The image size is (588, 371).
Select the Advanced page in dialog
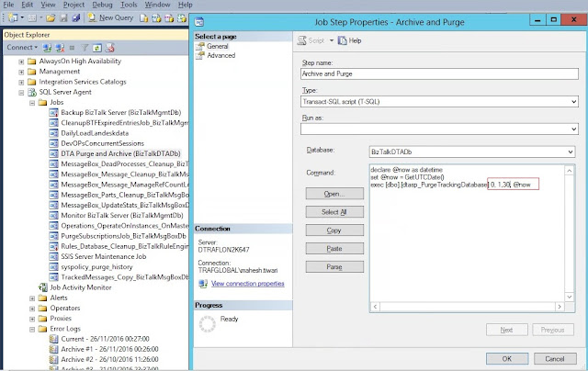point(221,55)
